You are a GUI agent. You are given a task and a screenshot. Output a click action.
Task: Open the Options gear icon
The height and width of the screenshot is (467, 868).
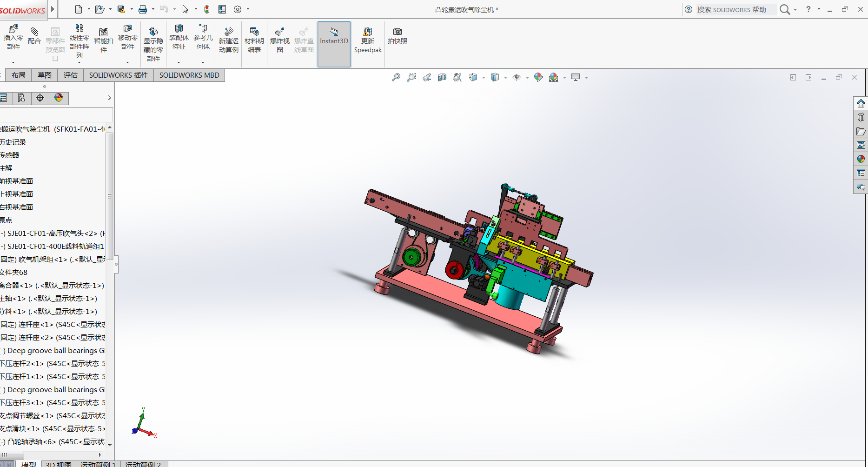[x=238, y=9]
